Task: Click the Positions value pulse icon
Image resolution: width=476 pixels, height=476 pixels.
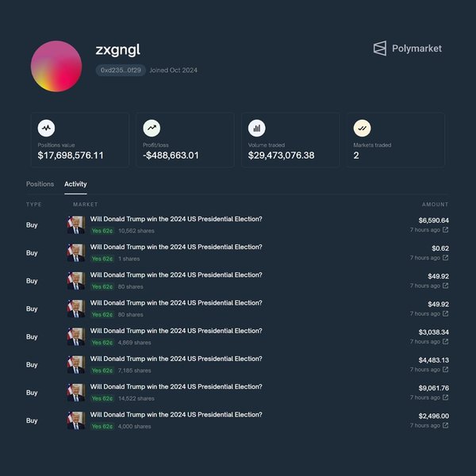Action: tap(47, 128)
